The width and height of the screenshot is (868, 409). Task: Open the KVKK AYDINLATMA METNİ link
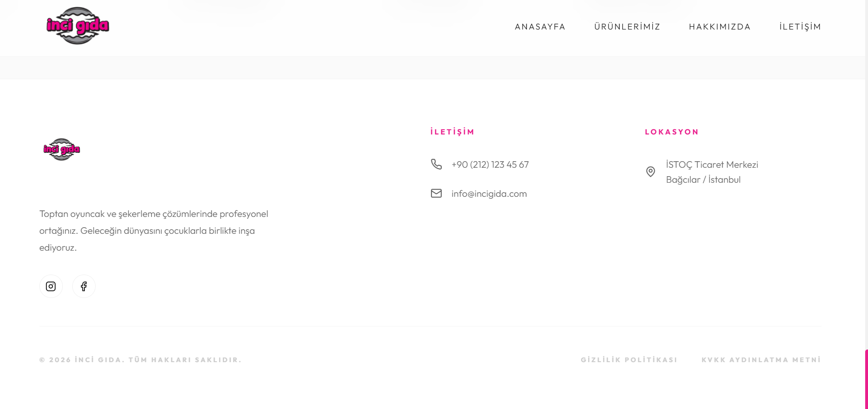761,360
